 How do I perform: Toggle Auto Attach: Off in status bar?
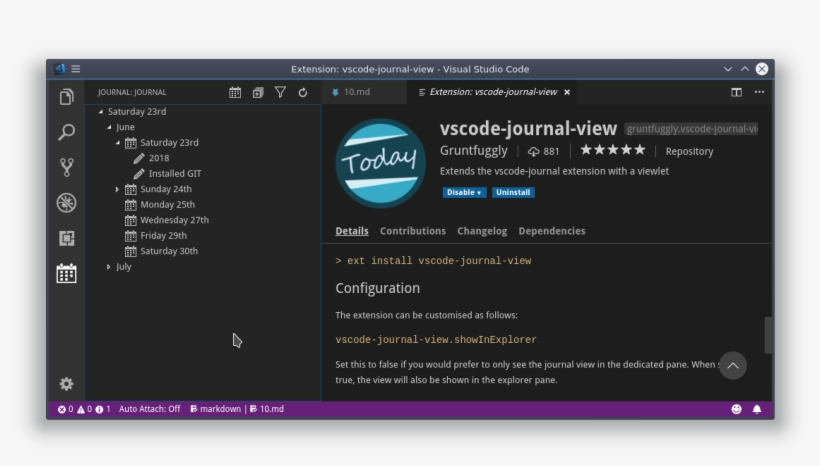pos(150,409)
